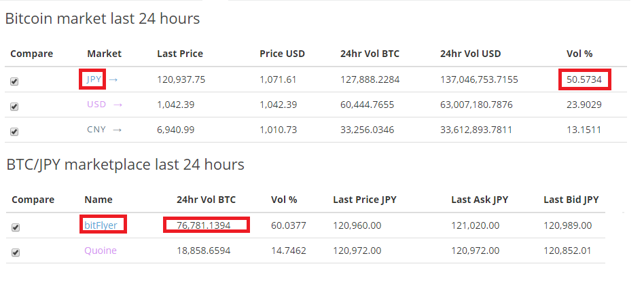The height and width of the screenshot is (296, 644).
Task: Sort by the Last Price column header
Action: [180, 54]
